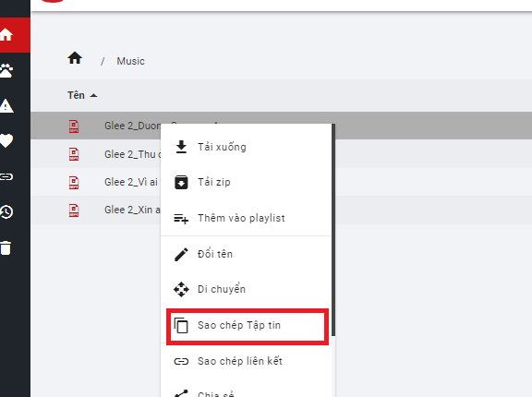
Task: Choose Đổi tên to rename file
Action: point(246,254)
